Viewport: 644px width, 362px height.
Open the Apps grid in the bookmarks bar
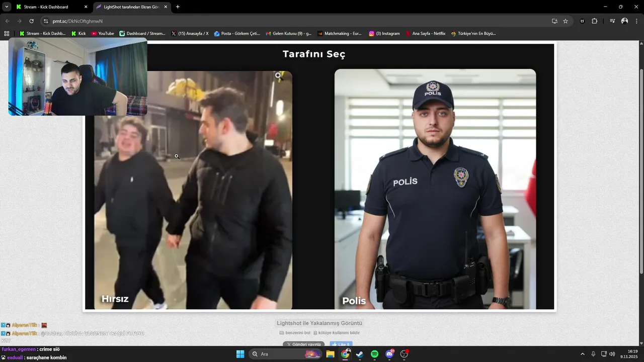[7, 34]
